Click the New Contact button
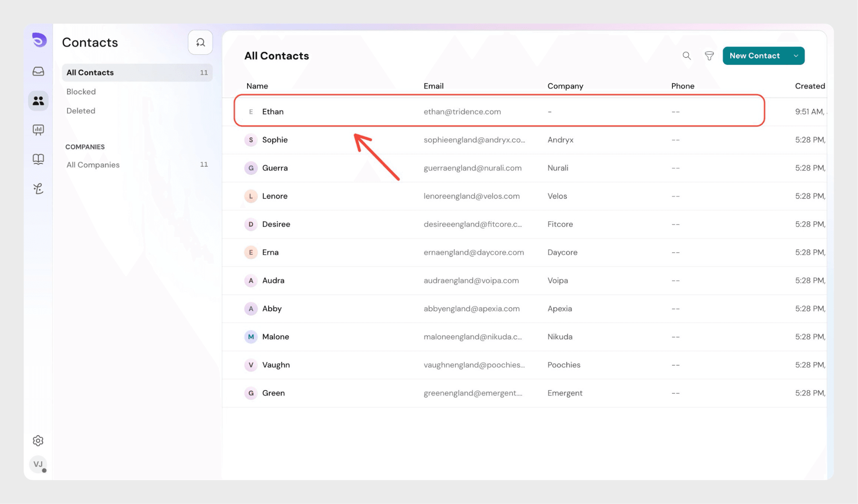This screenshot has height=504, width=858. pos(754,56)
